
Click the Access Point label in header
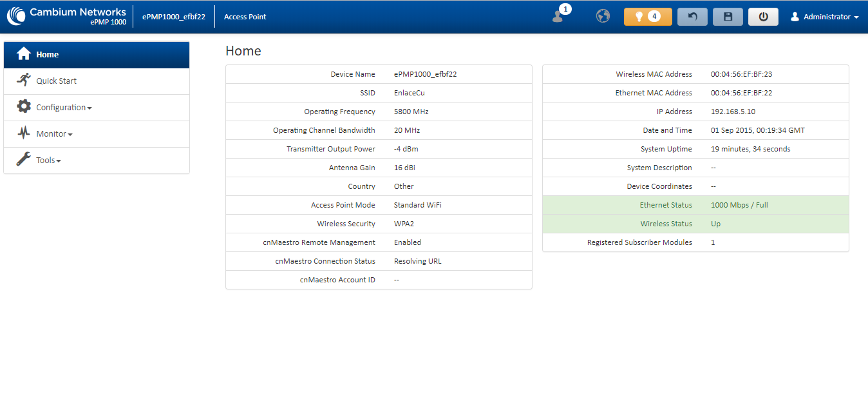coord(245,17)
